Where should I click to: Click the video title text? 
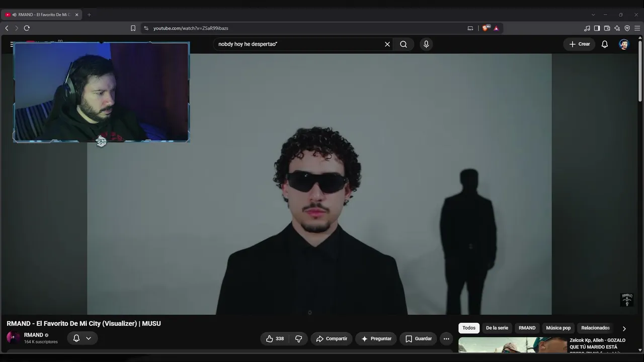point(84,323)
